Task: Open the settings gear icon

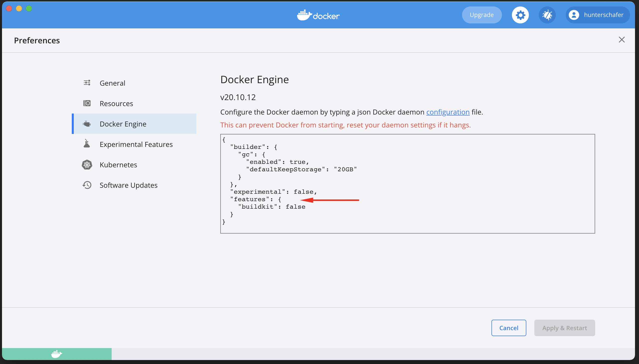Action: click(x=520, y=15)
